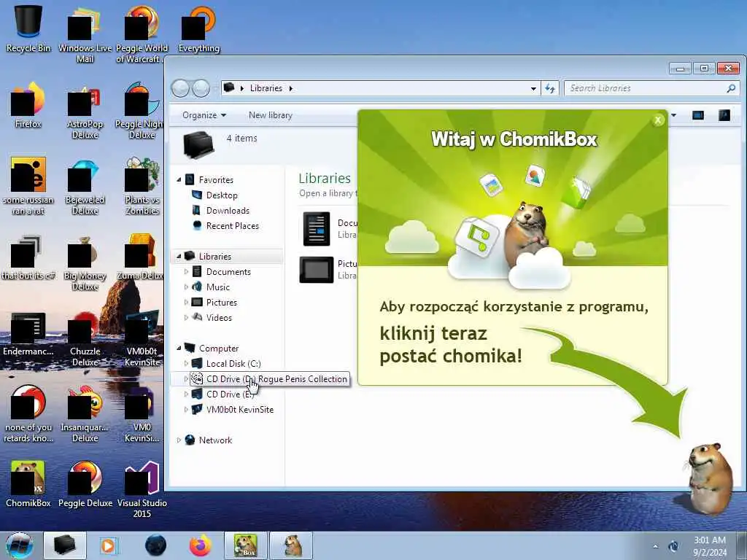
Task: Open Windows Live Mail desktop icon
Action: click(x=85, y=34)
